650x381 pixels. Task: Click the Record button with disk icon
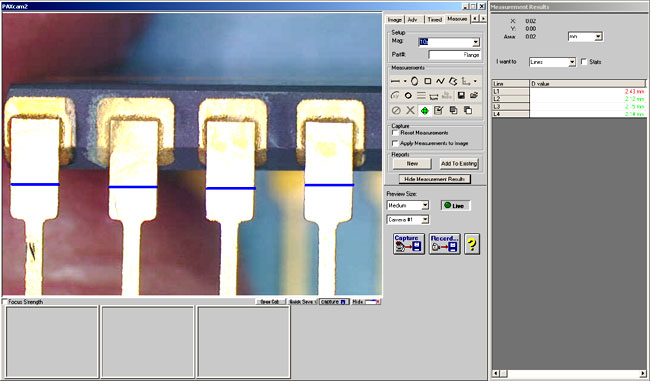(x=445, y=244)
